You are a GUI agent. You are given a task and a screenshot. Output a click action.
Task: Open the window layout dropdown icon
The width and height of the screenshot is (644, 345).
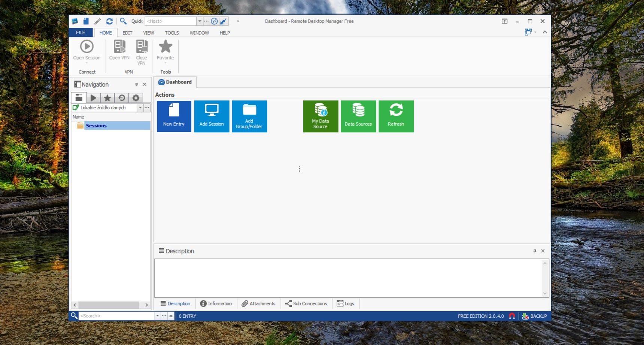[x=530, y=32]
